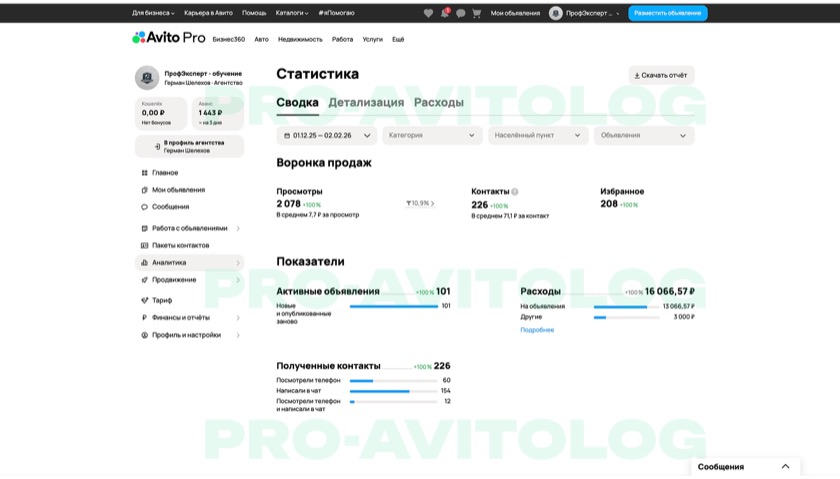Click the Сообщения sidebar bubble icon
This screenshot has width=840, height=479.
pyautogui.click(x=144, y=207)
